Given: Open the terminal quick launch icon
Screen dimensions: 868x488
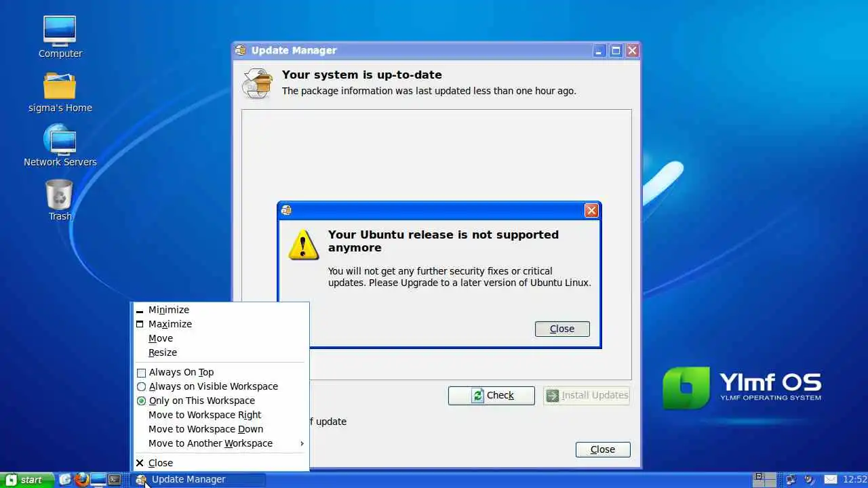Looking at the screenshot, I should click(x=115, y=479).
